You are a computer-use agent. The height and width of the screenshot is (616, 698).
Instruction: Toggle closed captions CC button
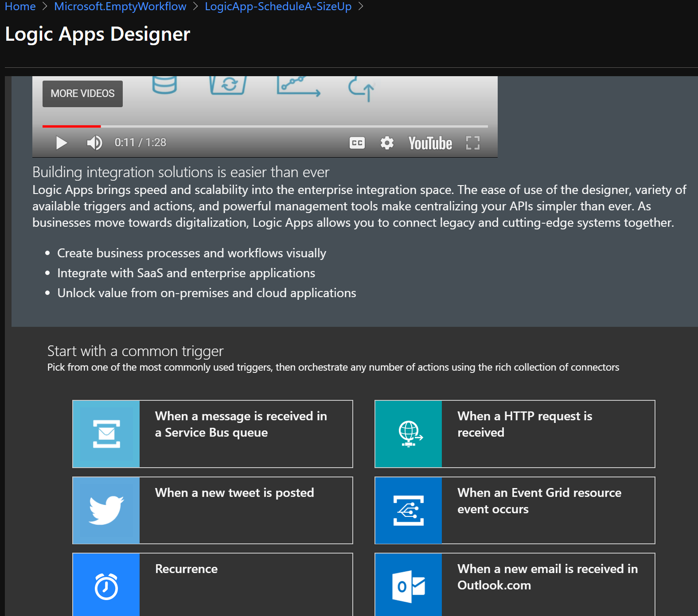357,143
